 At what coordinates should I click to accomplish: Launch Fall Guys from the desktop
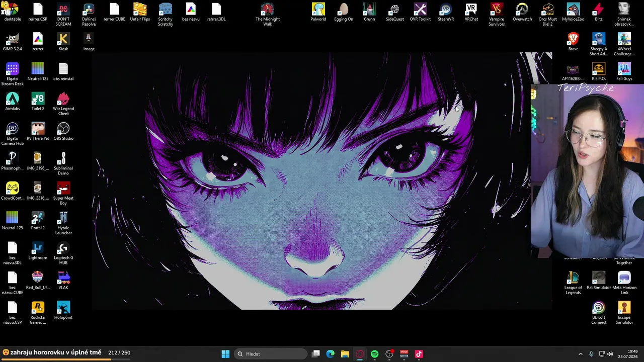click(624, 72)
